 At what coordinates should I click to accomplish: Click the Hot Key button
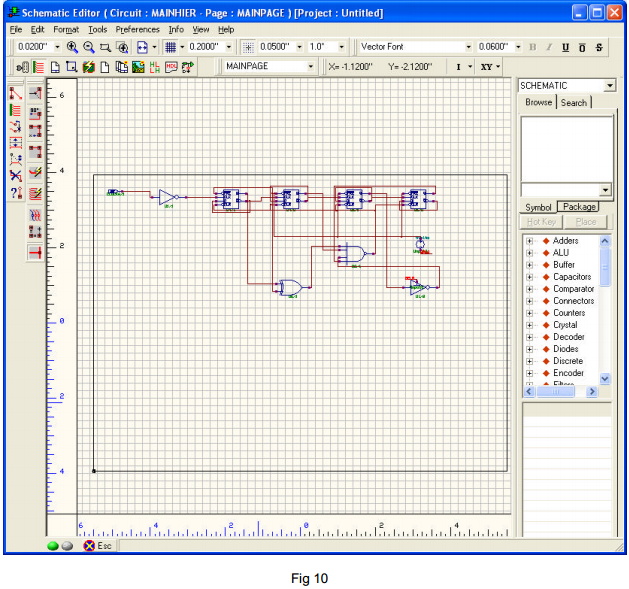pos(541,222)
